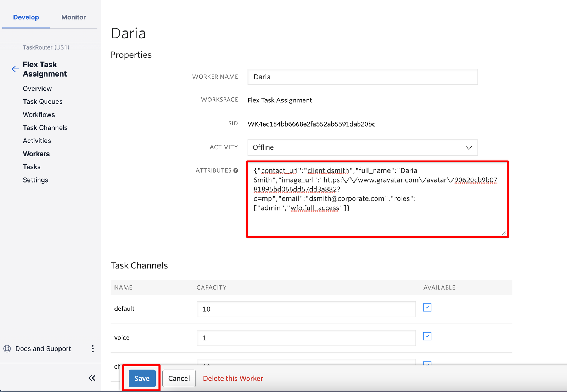This screenshot has height=392, width=567.
Task: Collapse the sidebar with the double-chevron icon
Action: point(92,378)
